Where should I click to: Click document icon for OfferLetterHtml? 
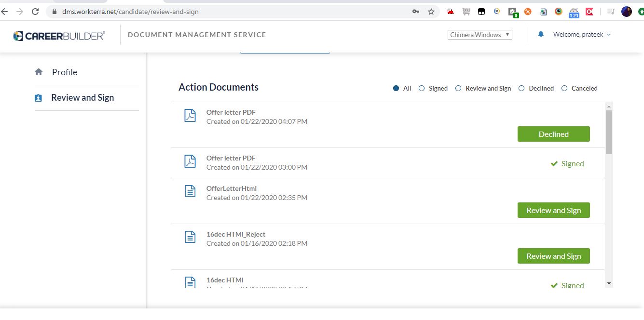click(191, 191)
